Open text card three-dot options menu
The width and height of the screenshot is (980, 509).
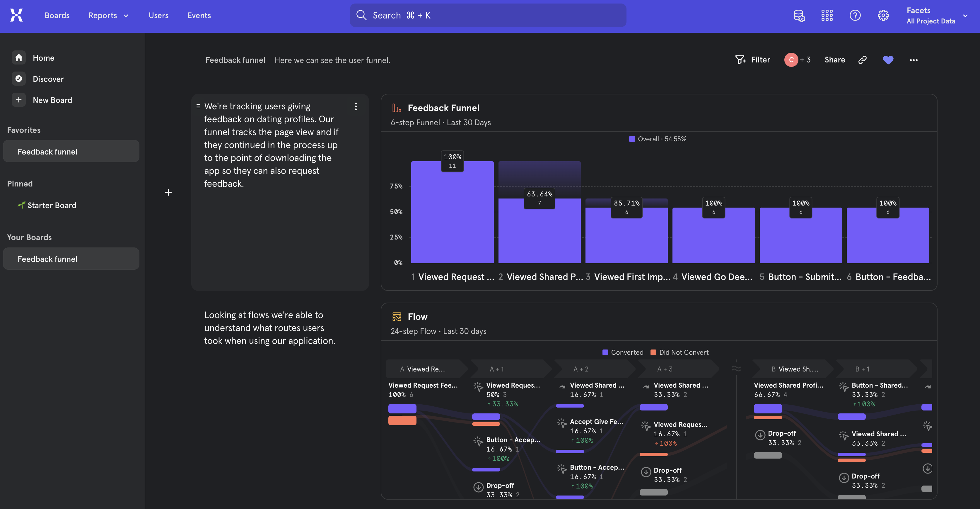pyautogui.click(x=356, y=106)
